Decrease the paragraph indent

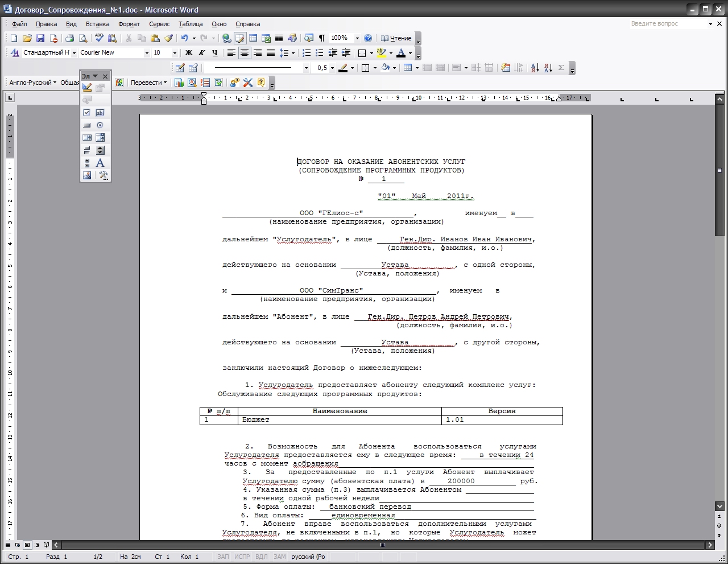tap(333, 52)
